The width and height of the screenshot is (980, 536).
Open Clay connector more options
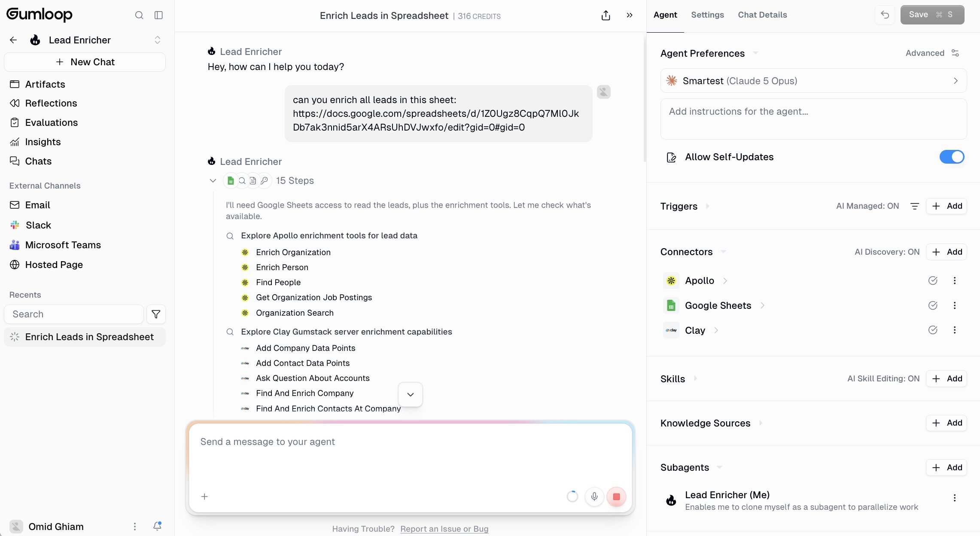pos(954,330)
